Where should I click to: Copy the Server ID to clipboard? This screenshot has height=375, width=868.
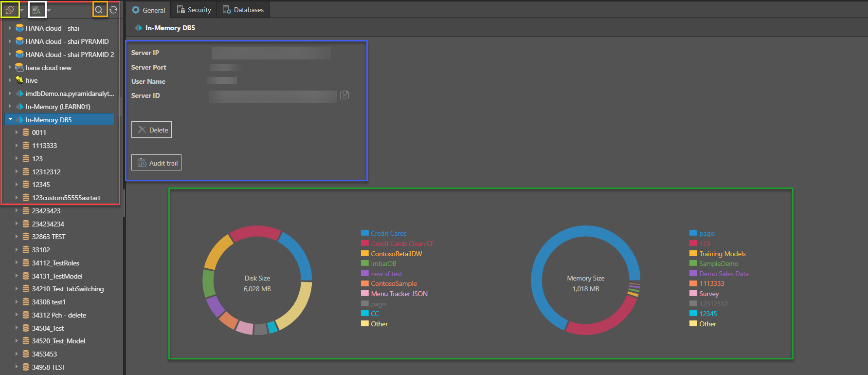(344, 95)
